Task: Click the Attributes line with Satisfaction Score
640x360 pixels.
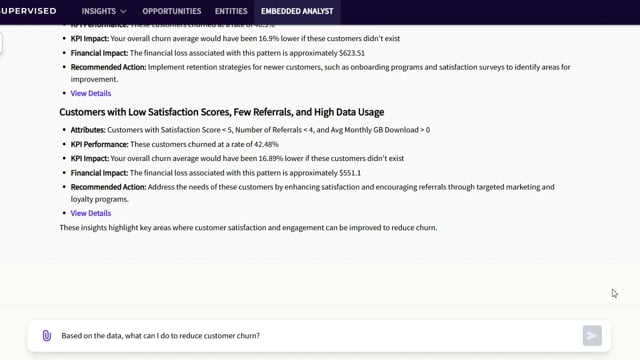Action: (250, 130)
